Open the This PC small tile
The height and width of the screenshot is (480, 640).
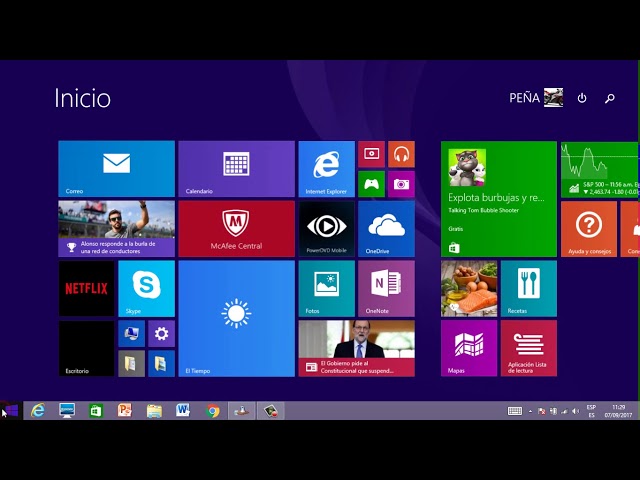tap(131, 333)
